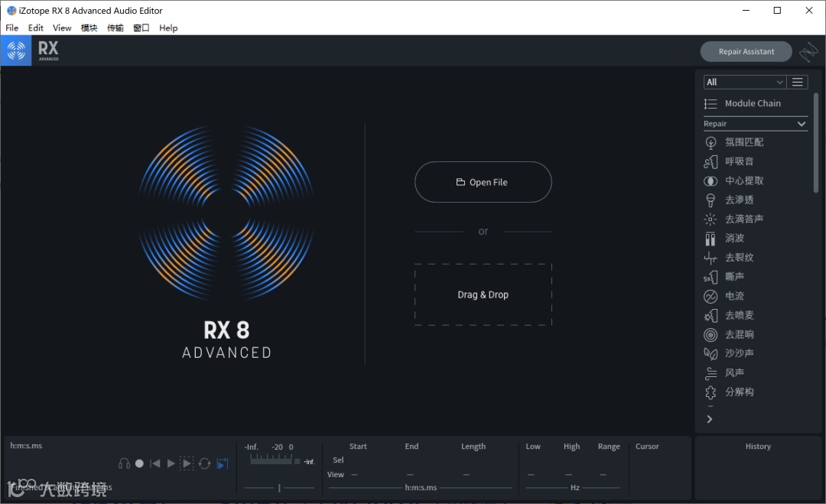Collapse the Repair category
The height and width of the screenshot is (504, 826).
pyautogui.click(x=755, y=124)
